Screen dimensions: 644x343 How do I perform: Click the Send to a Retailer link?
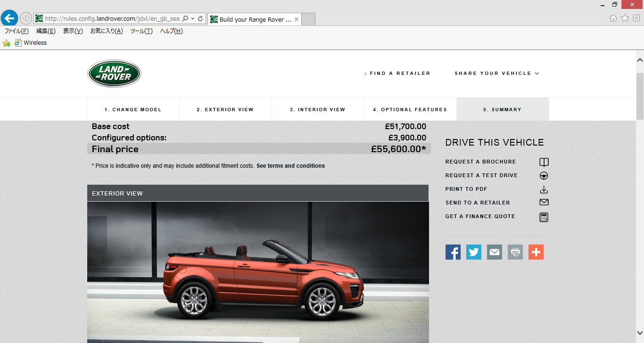478,203
